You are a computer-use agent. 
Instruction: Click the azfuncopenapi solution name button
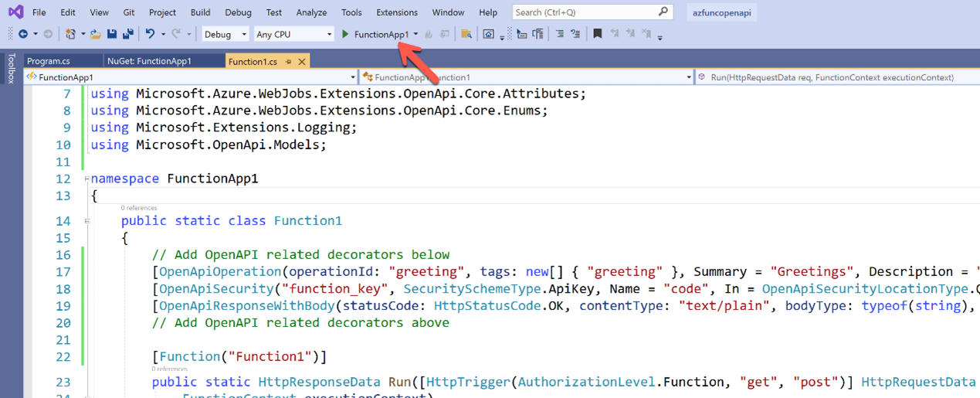722,12
